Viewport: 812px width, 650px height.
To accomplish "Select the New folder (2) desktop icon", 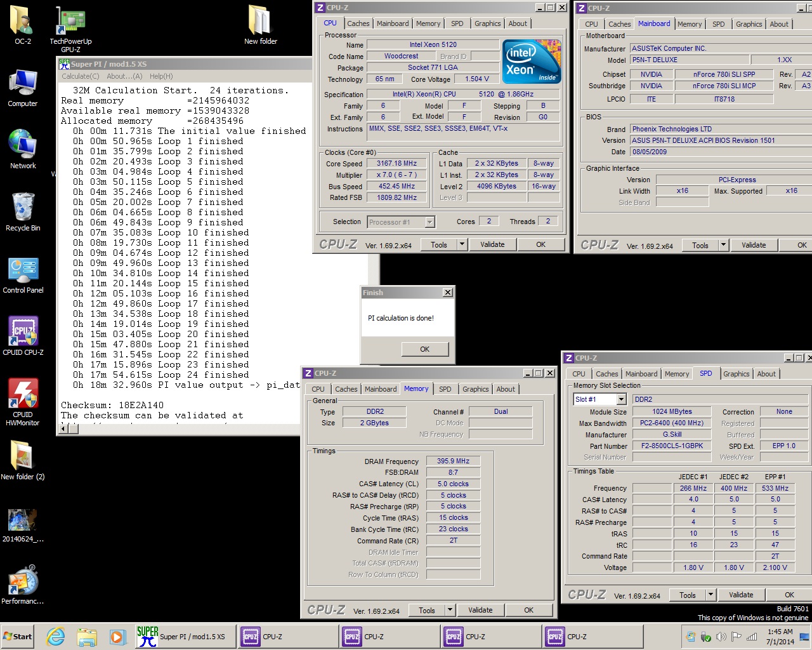I will pyautogui.click(x=22, y=461).
